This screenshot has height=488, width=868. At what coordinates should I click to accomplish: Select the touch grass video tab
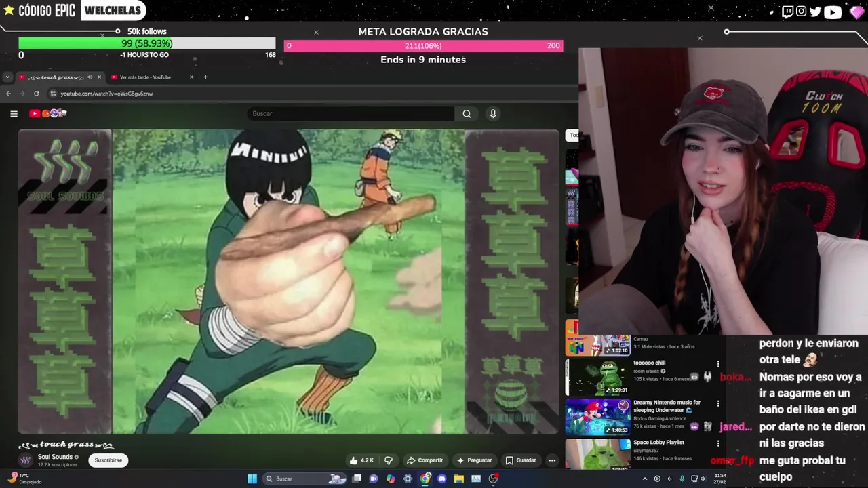(x=60, y=77)
